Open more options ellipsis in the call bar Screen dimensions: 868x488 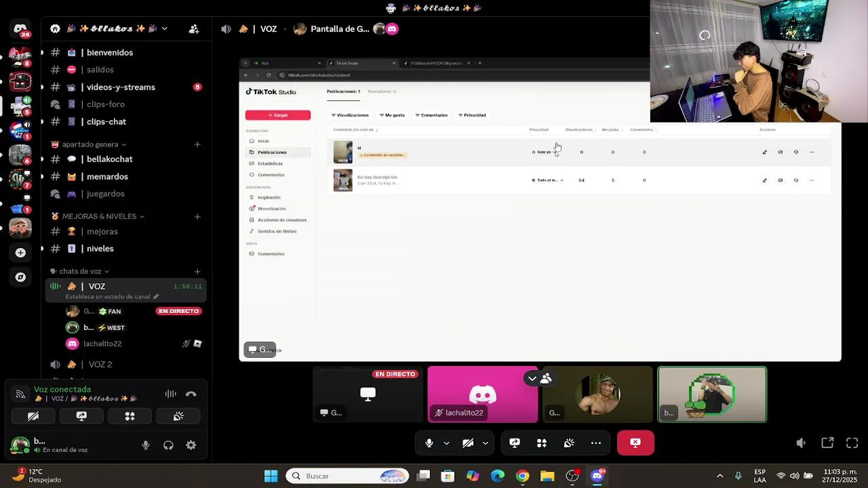[596, 443]
